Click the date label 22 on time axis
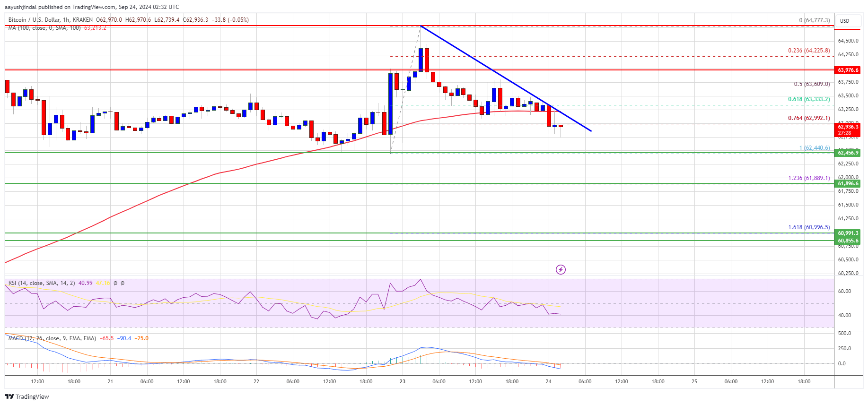This screenshot has width=868, height=405. [x=256, y=381]
